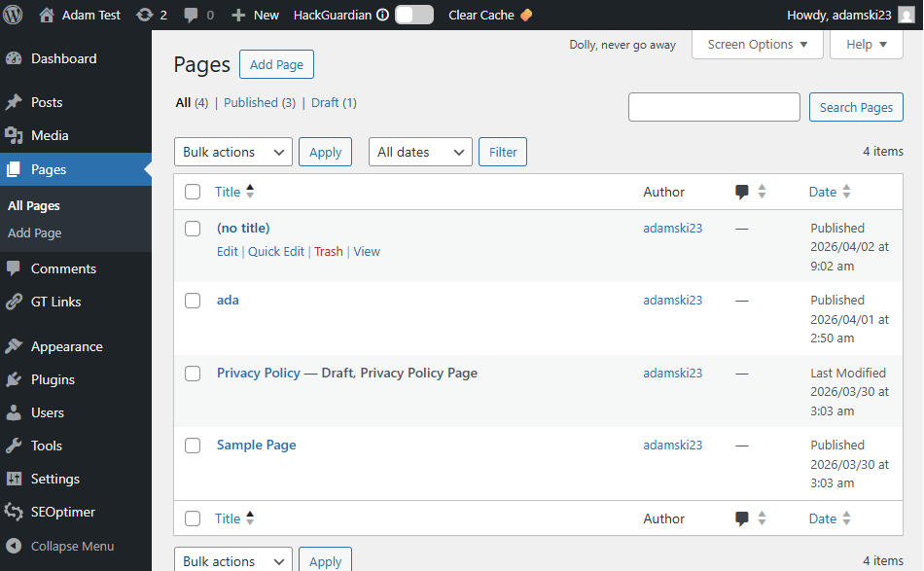Trash the (no title) page
Viewport: 924px width, 571px height.
tap(328, 251)
